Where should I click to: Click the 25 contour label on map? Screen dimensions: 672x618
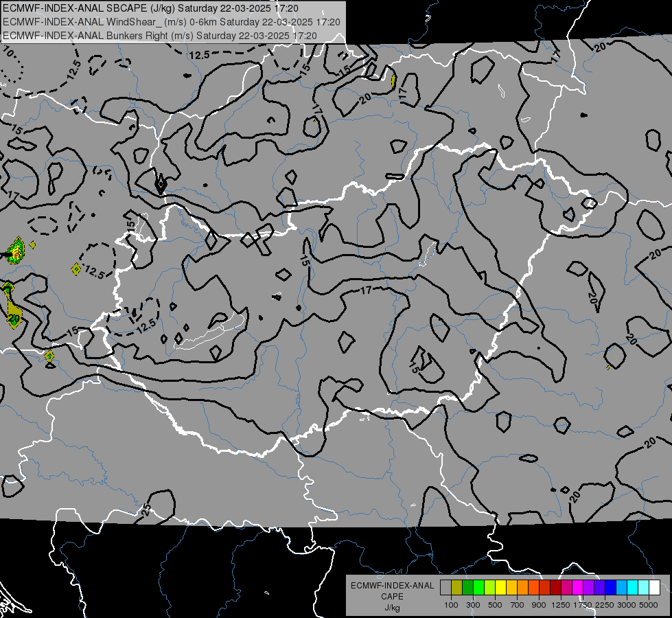(146, 510)
